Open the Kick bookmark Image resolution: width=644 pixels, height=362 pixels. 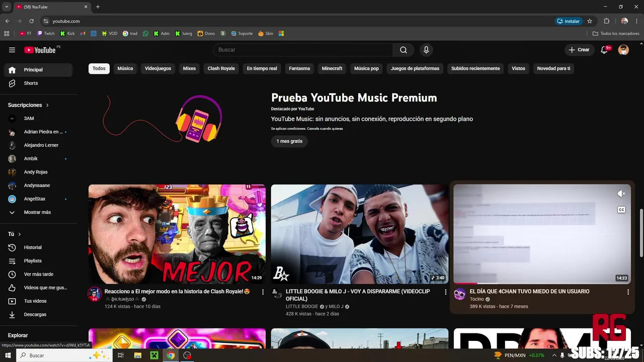[x=67, y=34]
